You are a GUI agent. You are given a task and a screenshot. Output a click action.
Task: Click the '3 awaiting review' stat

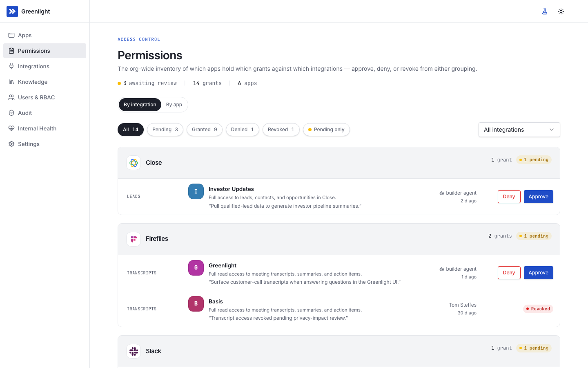coord(147,83)
